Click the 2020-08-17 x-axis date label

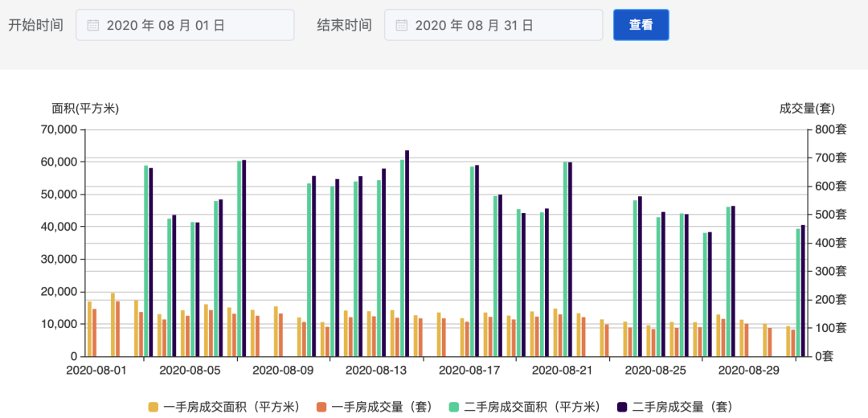click(x=469, y=371)
